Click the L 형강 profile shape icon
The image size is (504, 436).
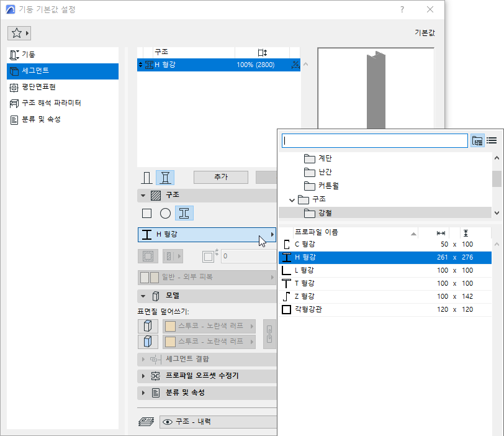(x=286, y=270)
